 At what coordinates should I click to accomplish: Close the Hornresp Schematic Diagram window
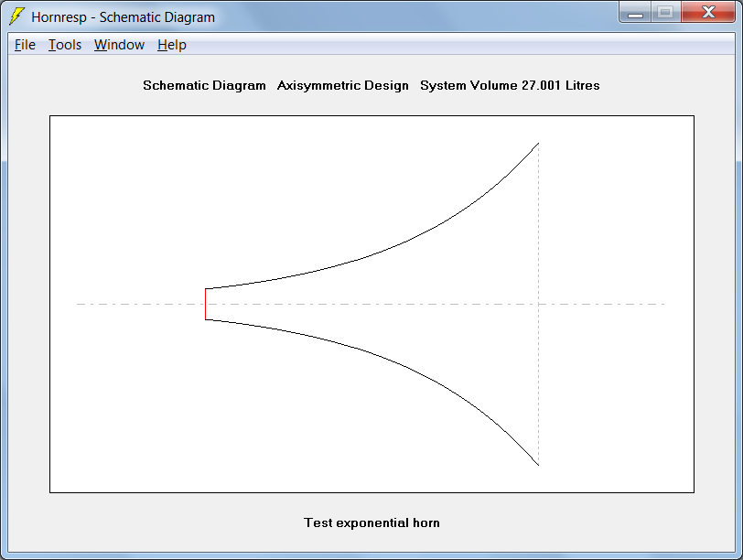pyautogui.click(x=708, y=12)
